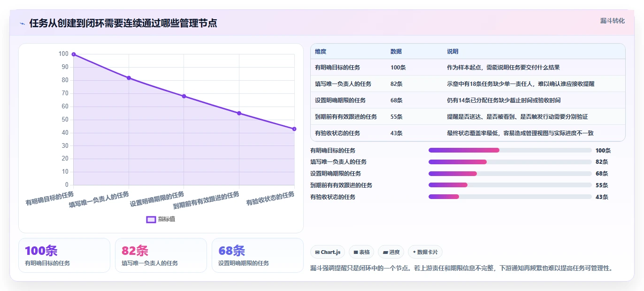This screenshot has height=291, width=644.
Task: Click the description starting 仍有14条已分配任务
Action: pyautogui.click(x=504, y=100)
